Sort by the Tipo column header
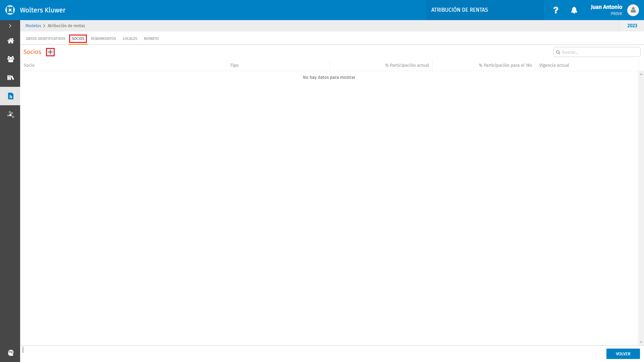This screenshot has height=362, width=644. pos(278,65)
